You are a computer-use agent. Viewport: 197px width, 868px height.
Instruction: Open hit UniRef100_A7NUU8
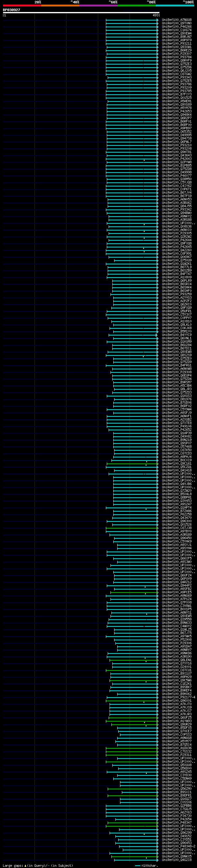pos(177,20)
